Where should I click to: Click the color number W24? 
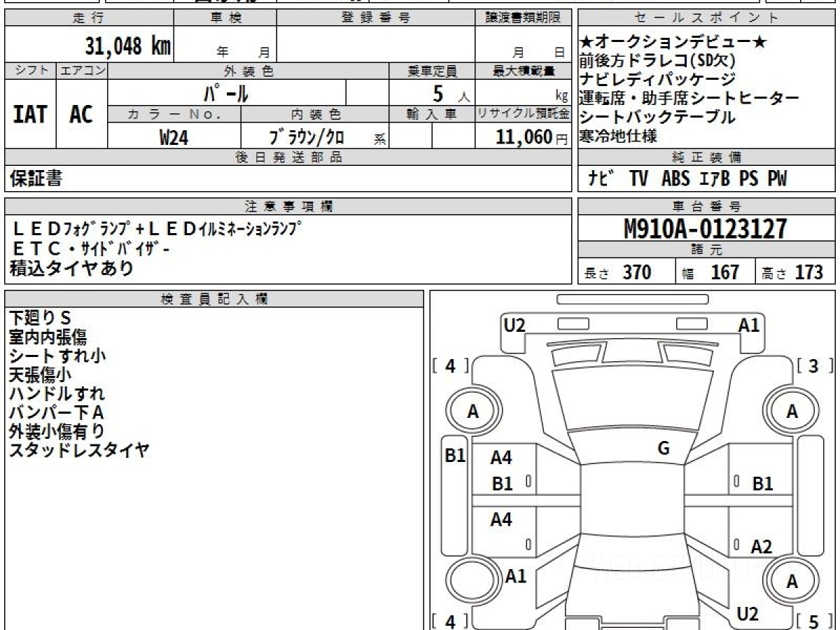174,137
